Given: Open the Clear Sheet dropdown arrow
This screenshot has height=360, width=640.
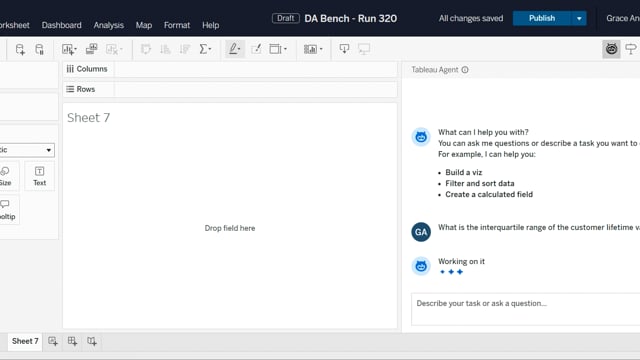Looking at the screenshot, I should (121, 49).
